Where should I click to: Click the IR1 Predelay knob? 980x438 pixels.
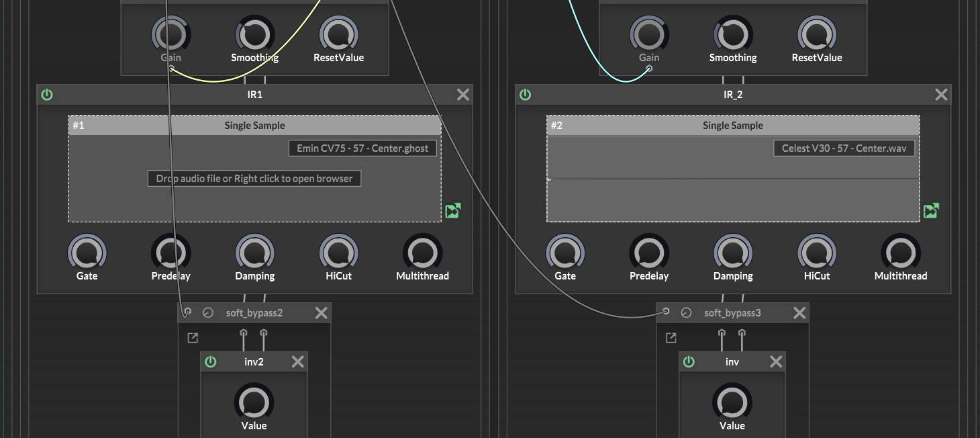(x=170, y=253)
